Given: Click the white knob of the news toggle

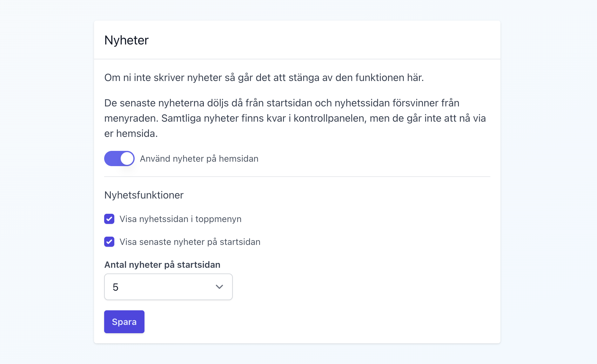Looking at the screenshot, I should pyautogui.click(x=127, y=158).
